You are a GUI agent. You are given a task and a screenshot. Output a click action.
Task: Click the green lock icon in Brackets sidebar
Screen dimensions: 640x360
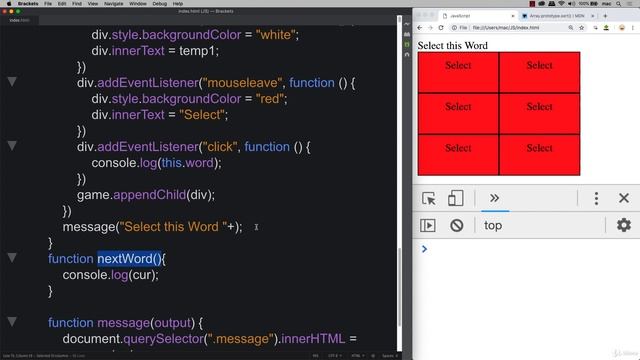tap(407, 44)
